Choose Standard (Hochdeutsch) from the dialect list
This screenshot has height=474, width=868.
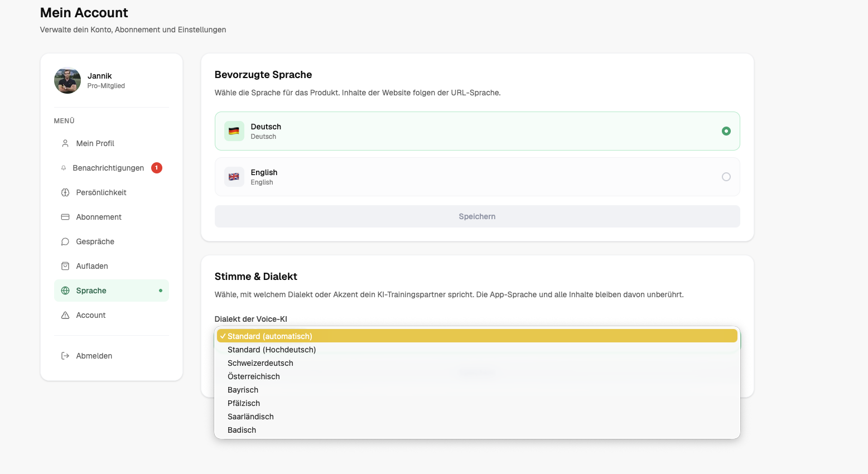pos(272,350)
